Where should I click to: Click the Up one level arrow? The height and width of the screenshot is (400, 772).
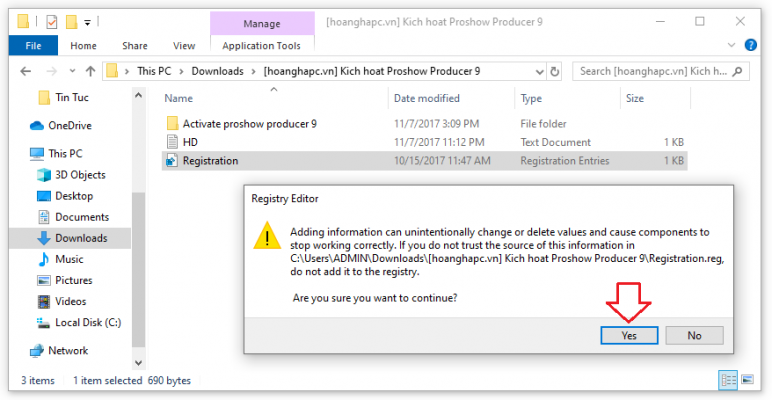point(90,71)
